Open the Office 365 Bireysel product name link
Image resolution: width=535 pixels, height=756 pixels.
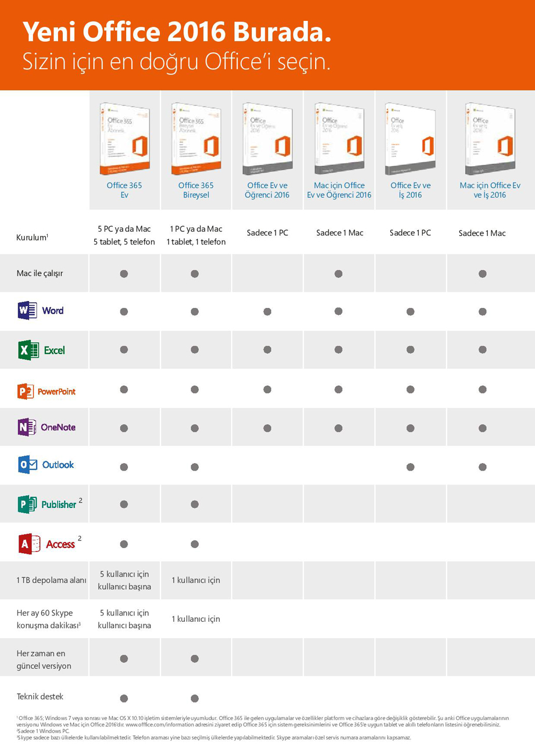click(x=196, y=190)
